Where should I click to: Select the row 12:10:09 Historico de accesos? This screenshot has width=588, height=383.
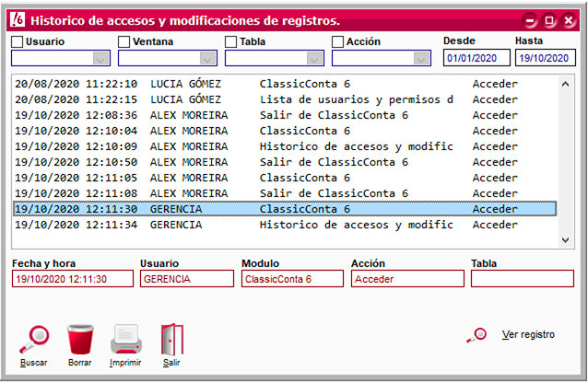coord(285,146)
